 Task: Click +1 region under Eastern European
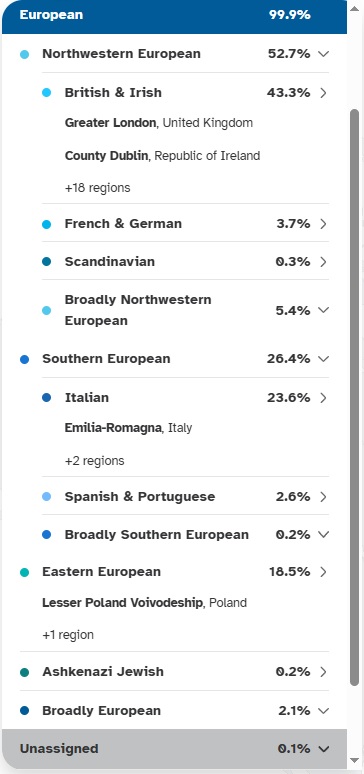pos(68,635)
